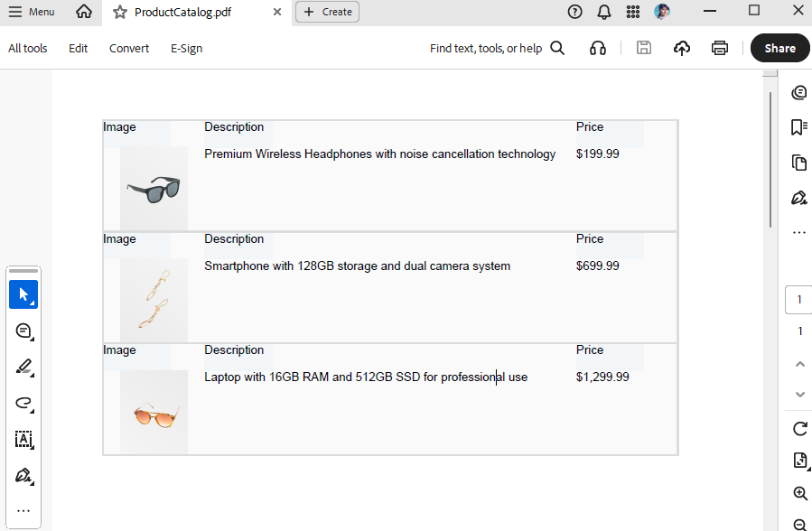Screen dimensions: 812x531
Task: Show more tools via left toolbar ellipsis
Action: tap(23, 510)
